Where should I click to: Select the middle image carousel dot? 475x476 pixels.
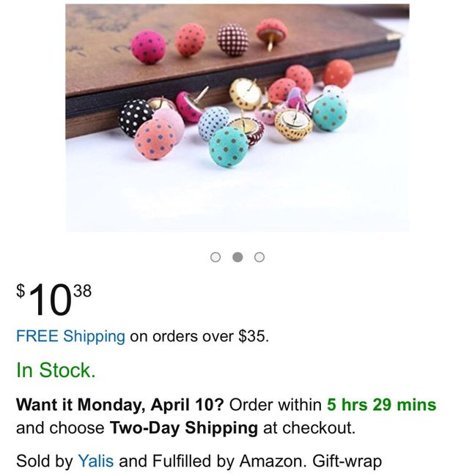pos(237,257)
